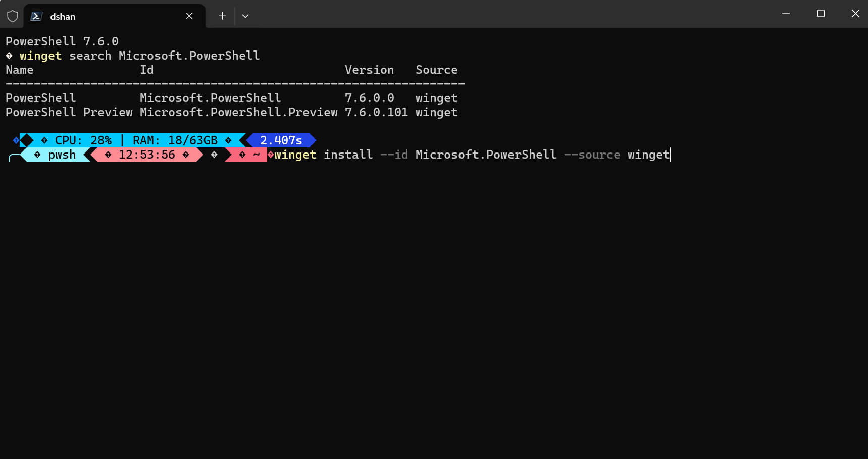Click the version number 7.6.0.0

point(369,97)
